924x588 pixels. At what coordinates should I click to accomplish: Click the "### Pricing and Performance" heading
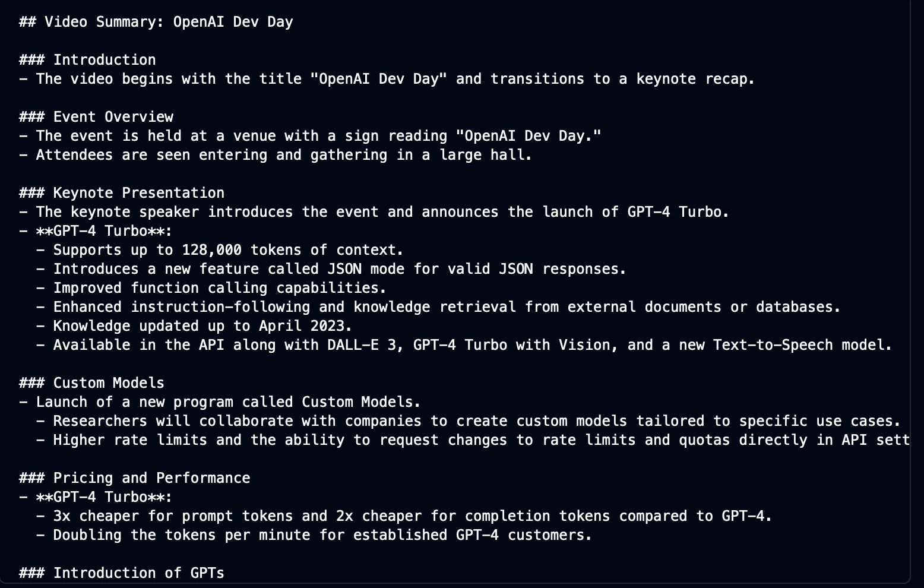135,478
